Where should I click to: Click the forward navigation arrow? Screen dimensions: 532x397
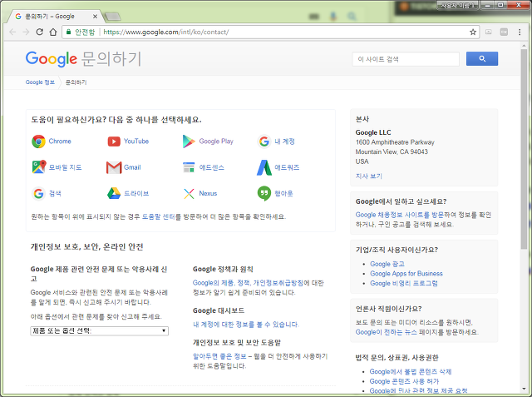click(x=26, y=32)
